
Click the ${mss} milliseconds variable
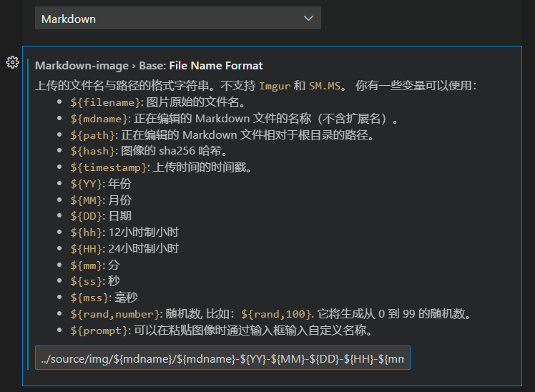[87, 298]
